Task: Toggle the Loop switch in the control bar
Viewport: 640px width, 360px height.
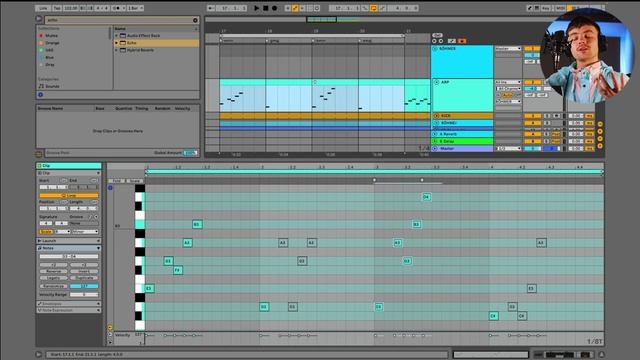Action: pyautogui.click(x=373, y=8)
